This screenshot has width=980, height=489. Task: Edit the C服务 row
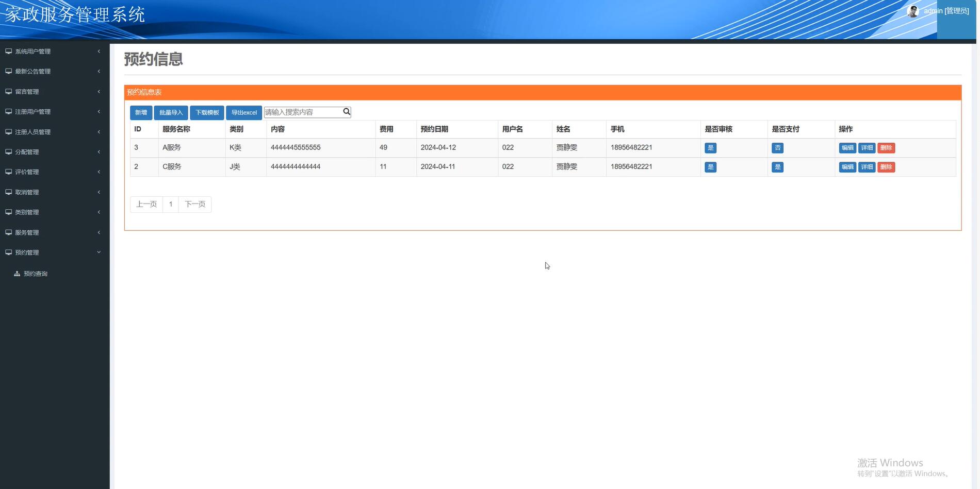tap(847, 167)
